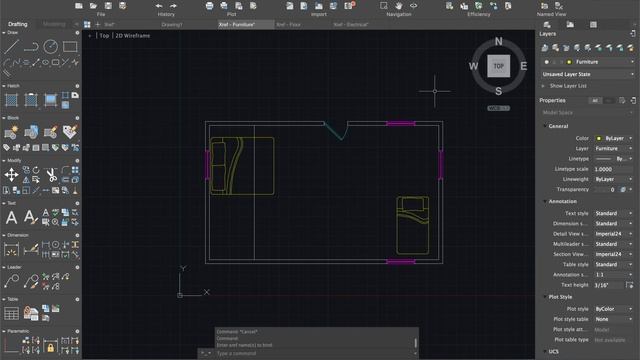Select the Smart Dimension tool

click(x=11, y=249)
